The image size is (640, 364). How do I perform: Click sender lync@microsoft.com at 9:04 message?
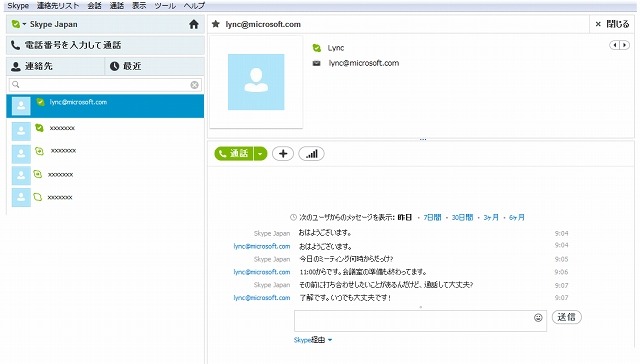(262, 246)
